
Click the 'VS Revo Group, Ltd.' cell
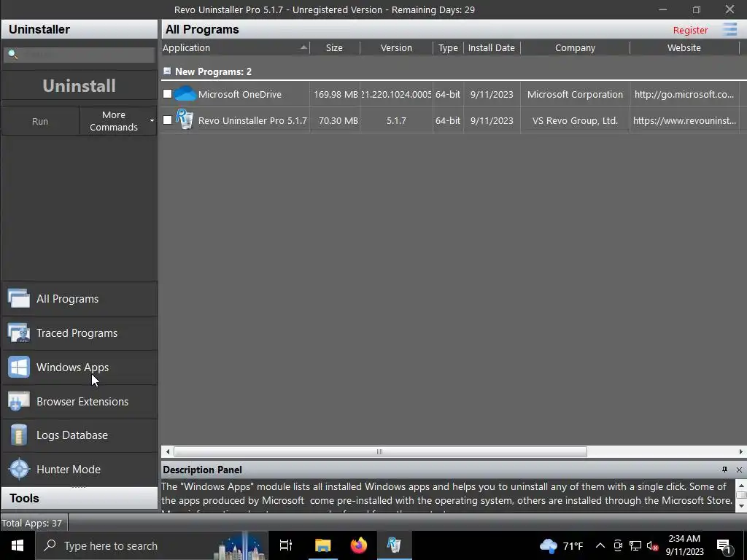tap(575, 120)
